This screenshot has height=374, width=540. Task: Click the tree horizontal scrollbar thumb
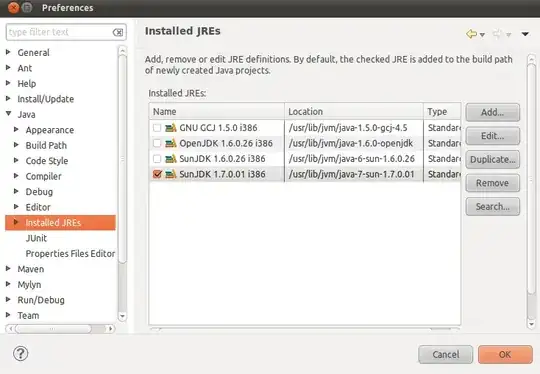click(x=53, y=329)
